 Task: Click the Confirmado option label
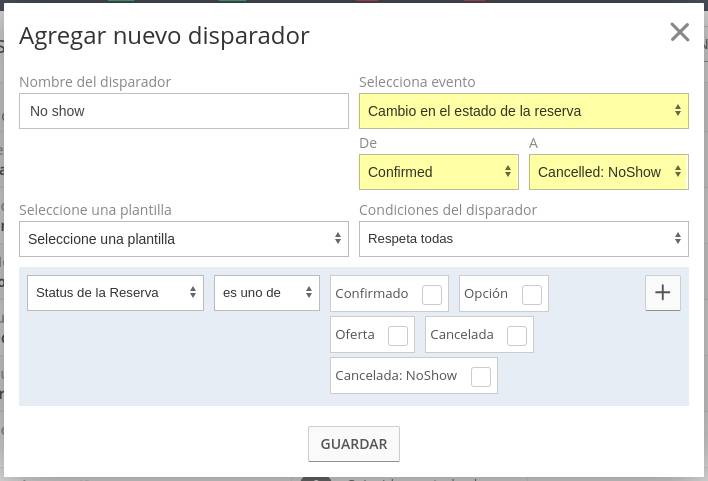[x=372, y=294]
